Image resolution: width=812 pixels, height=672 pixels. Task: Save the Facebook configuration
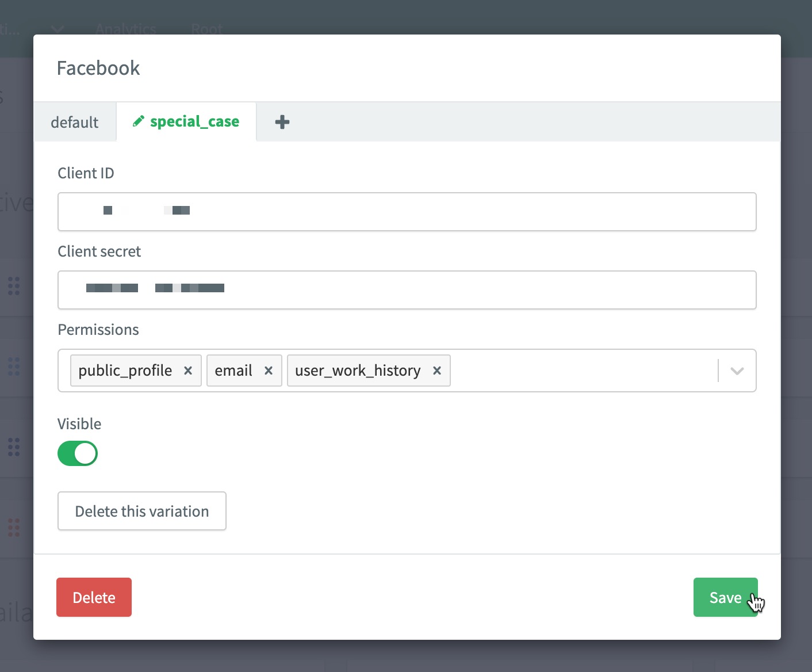(x=725, y=597)
